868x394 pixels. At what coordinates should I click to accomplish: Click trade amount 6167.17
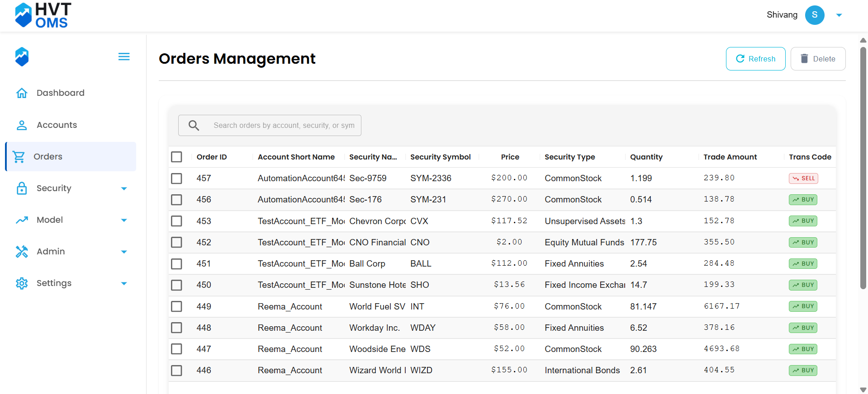pos(721,306)
